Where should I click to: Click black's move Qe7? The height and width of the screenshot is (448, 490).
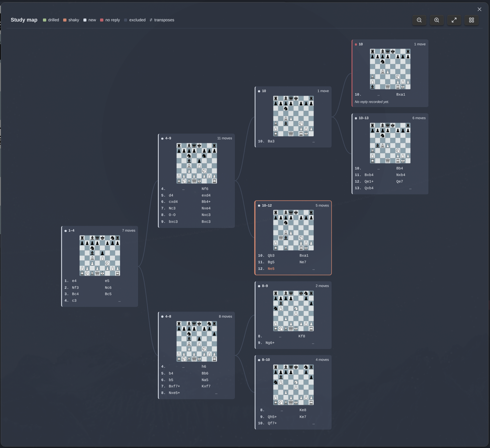click(x=400, y=182)
